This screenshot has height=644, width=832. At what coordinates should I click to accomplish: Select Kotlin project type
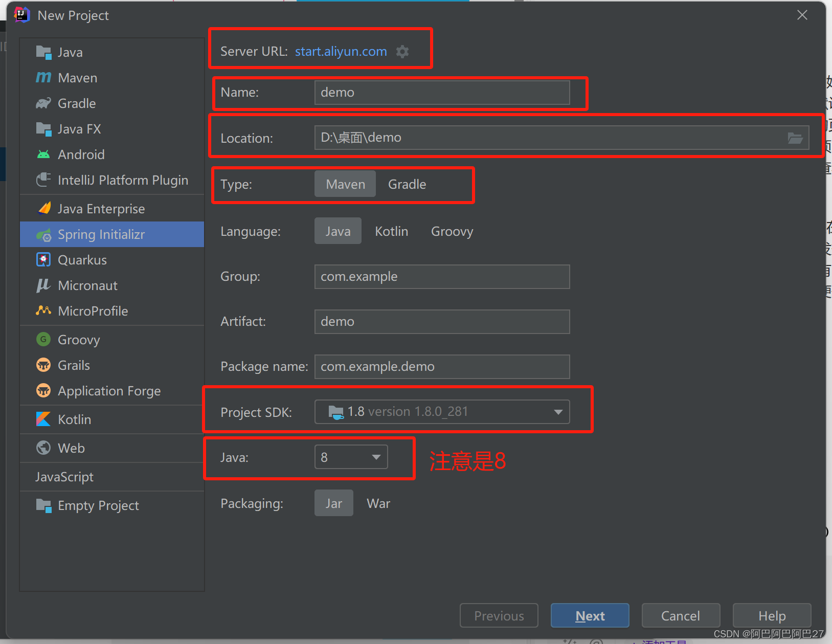[x=112, y=419]
